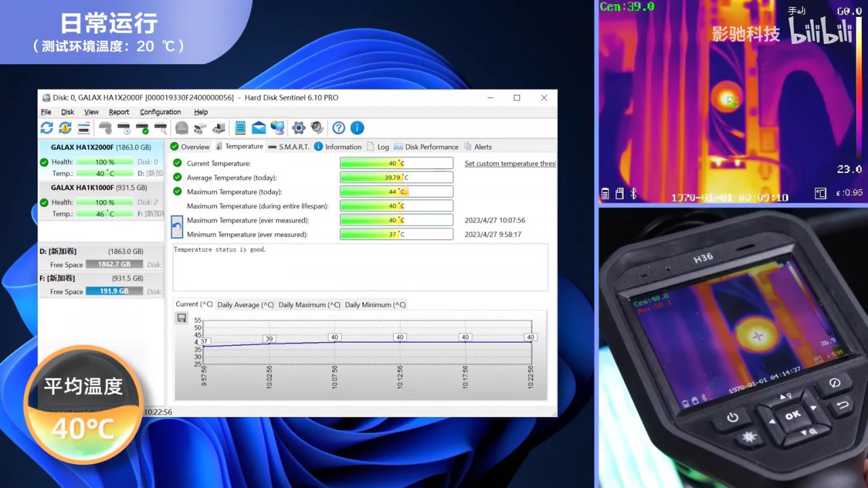
Task: Click the "Temperature status is good." text box
Action: (x=360, y=267)
